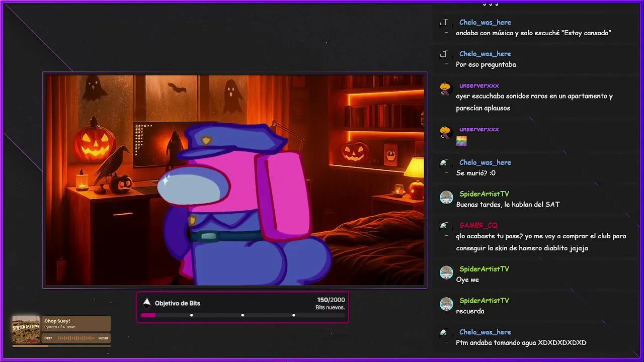Click SpiderArtistTV avatar beside 'Oye we' message
Screen dimensions: 644x362
click(x=446, y=273)
